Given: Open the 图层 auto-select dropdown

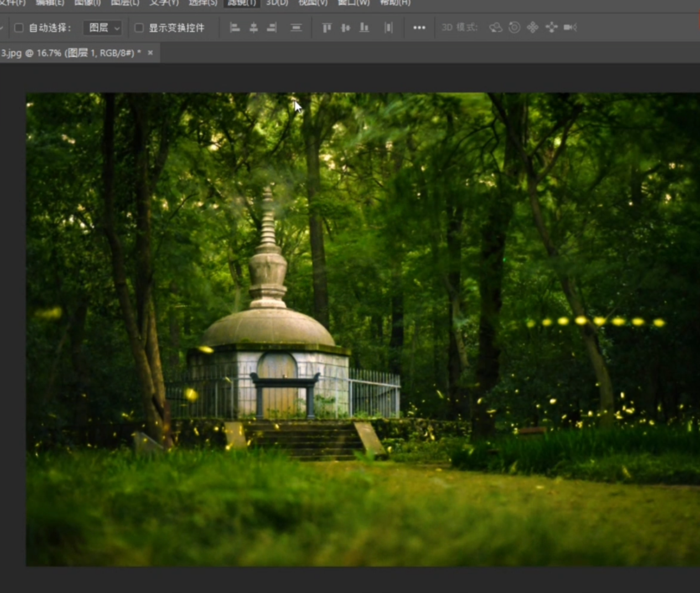Looking at the screenshot, I should (x=103, y=28).
